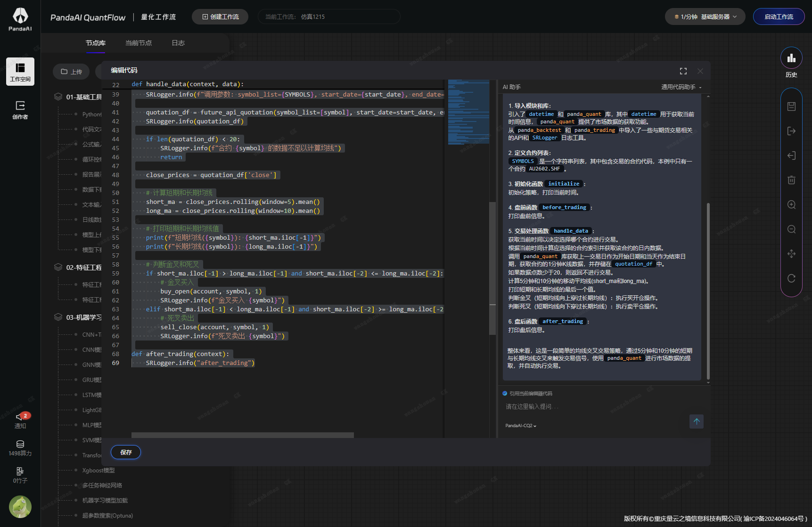Click the code editor vertical scrollbar

click(492, 268)
